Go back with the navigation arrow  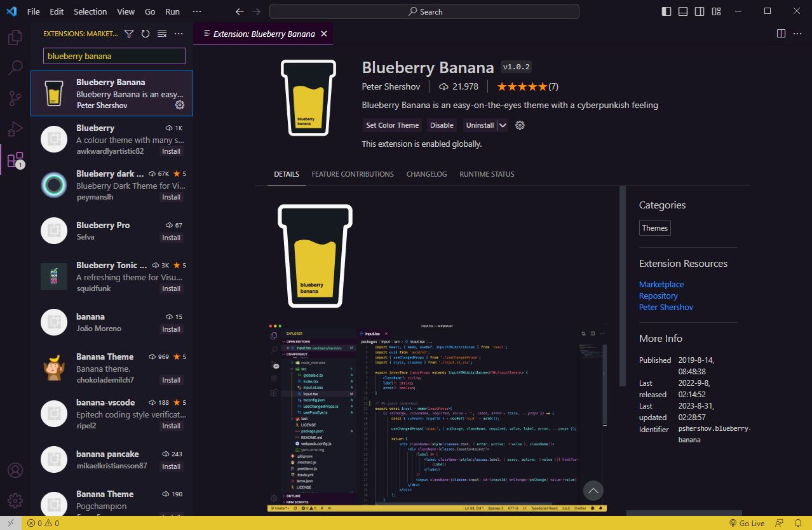pos(239,11)
